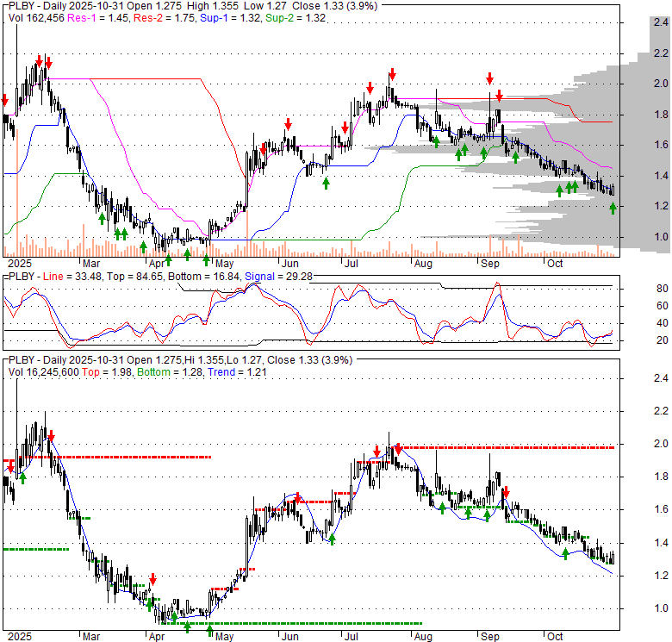Click the red sell arrow at top chart's far-left edge
This screenshot has width=672, height=642.
[x=5, y=100]
